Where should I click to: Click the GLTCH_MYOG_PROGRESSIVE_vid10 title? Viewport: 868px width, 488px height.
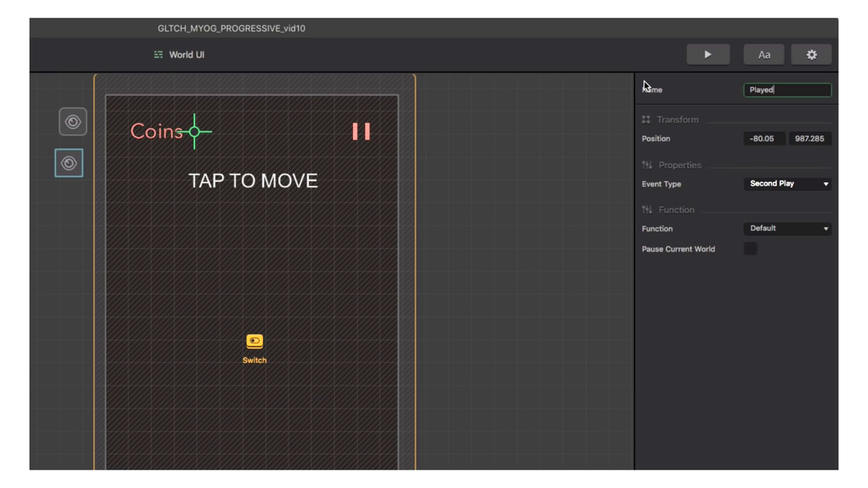coord(231,28)
